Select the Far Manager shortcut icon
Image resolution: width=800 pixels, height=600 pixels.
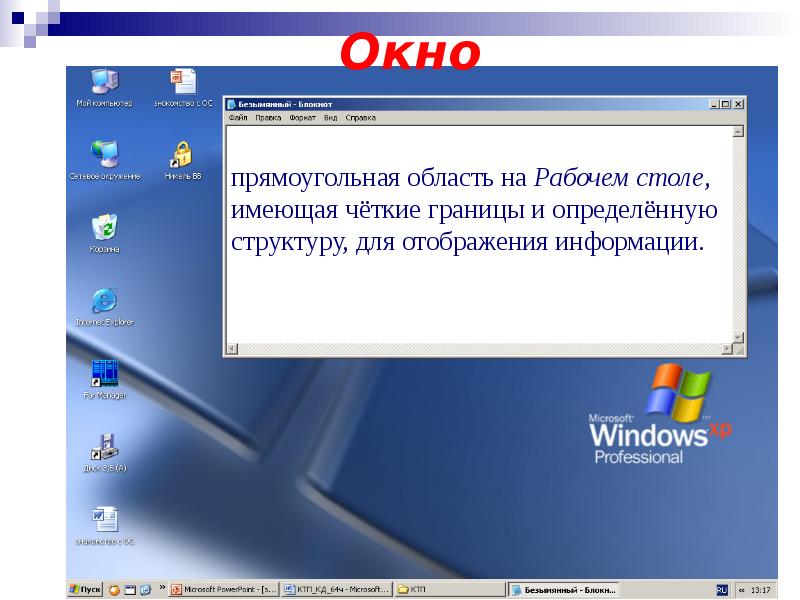click(x=104, y=373)
